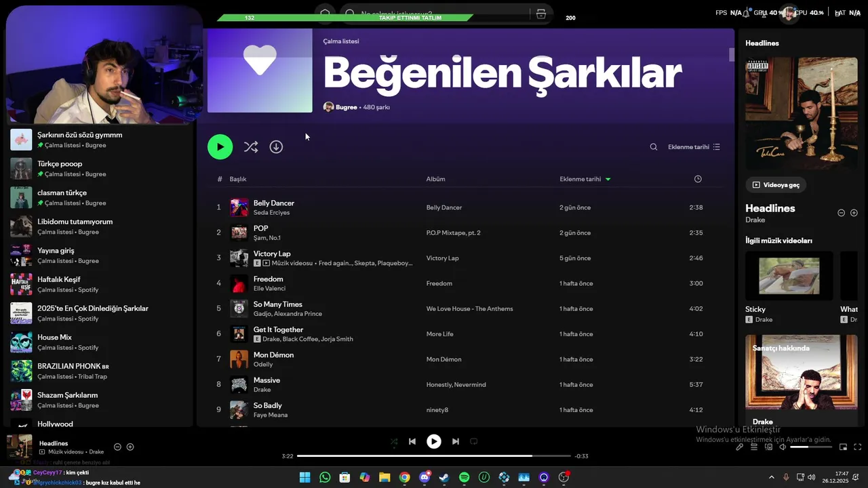Open the Windows Start menu
Image resolution: width=868 pixels, height=488 pixels.
click(x=305, y=477)
